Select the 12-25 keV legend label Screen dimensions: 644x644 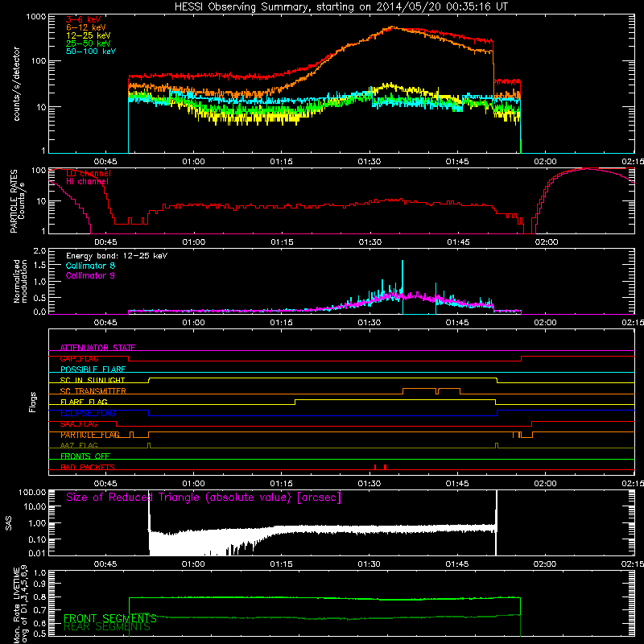pos(89,35)
